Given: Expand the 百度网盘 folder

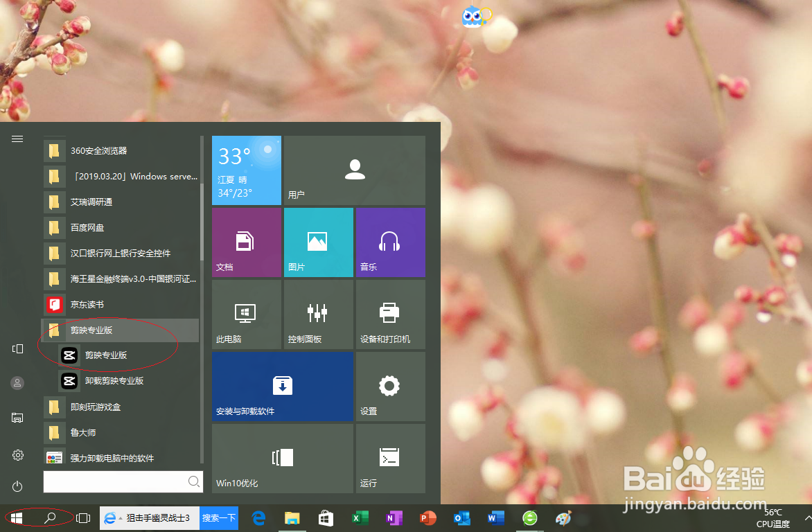Looking at the screenshot, I should coord(121,227).
